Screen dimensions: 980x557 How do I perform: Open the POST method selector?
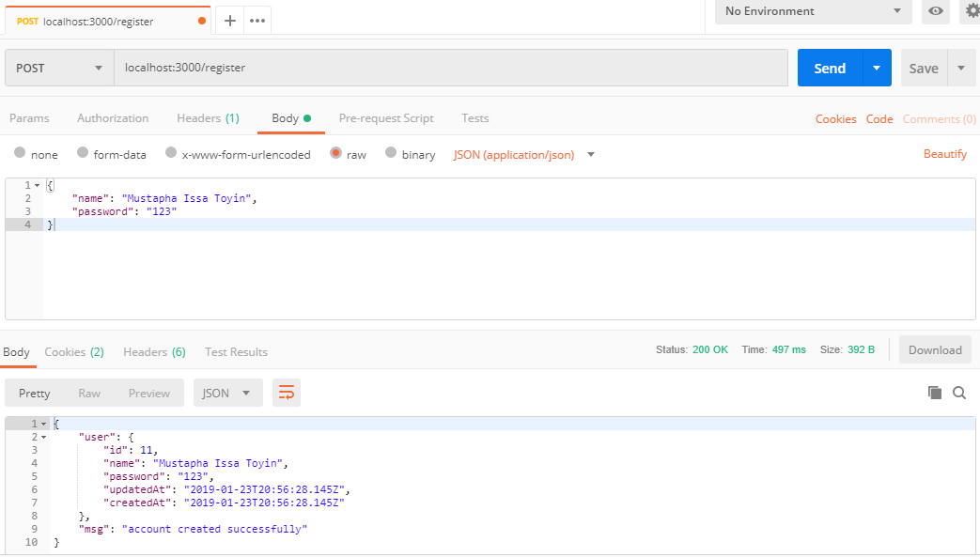[58, 68]
